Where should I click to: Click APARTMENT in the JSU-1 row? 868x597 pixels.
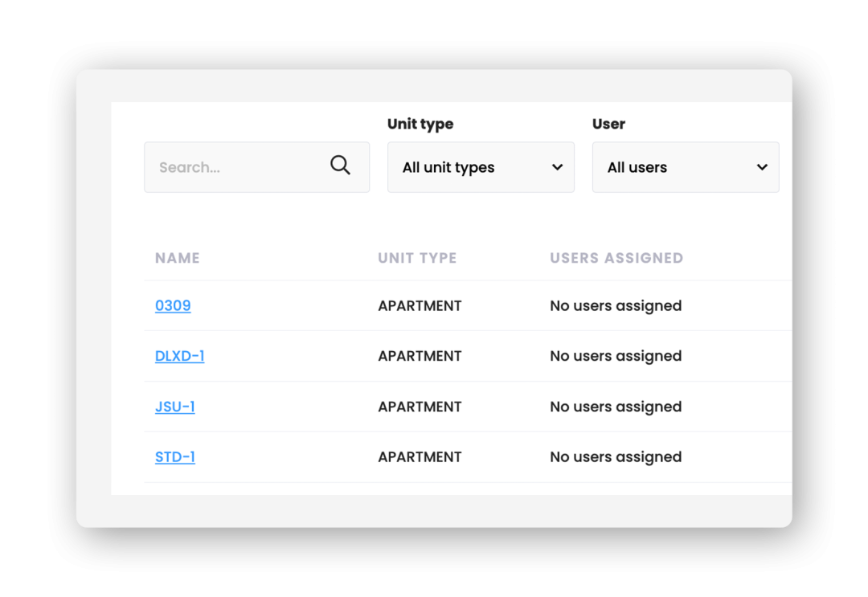pyautogui.click(x=420, y=407)
